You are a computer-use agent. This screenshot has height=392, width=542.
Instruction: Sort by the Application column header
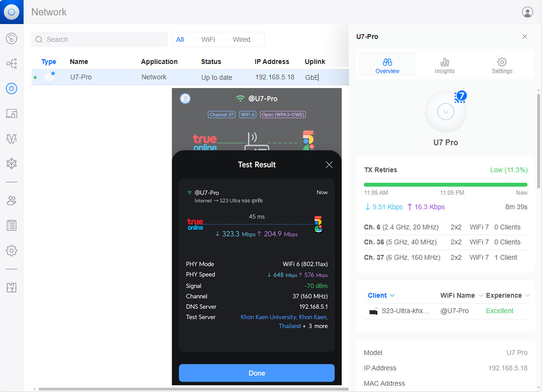point(159,62)
